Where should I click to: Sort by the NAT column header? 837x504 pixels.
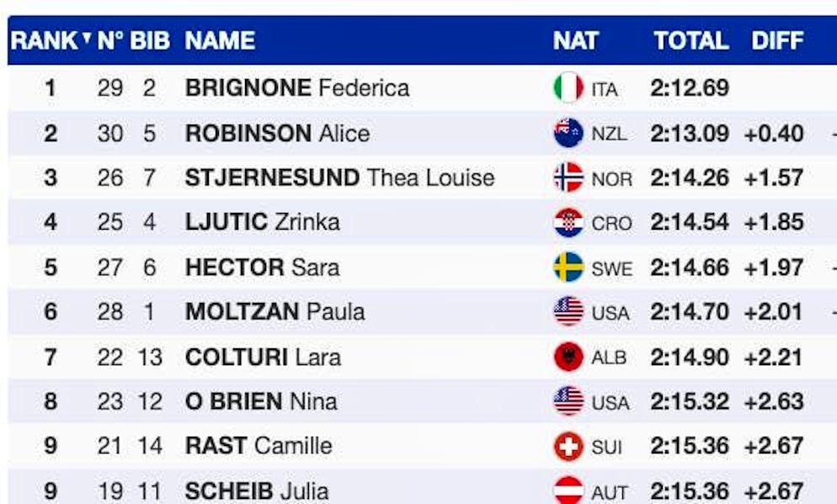pyautogui.click(x=576, y=40)
